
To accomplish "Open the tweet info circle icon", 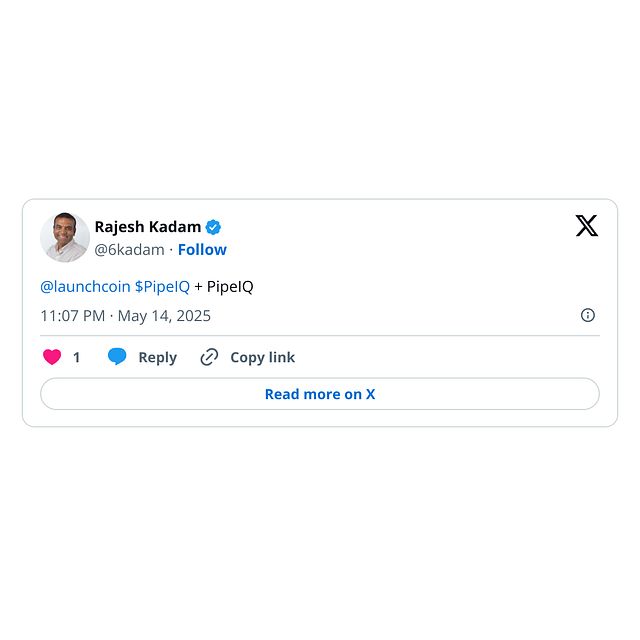I will click(x=587, y=315).
